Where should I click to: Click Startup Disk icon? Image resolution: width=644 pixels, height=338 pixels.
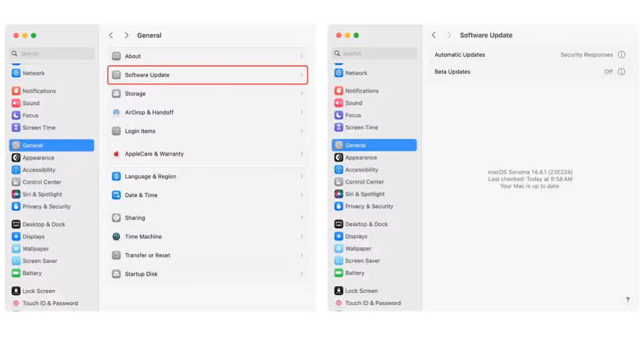coord(116,274)
